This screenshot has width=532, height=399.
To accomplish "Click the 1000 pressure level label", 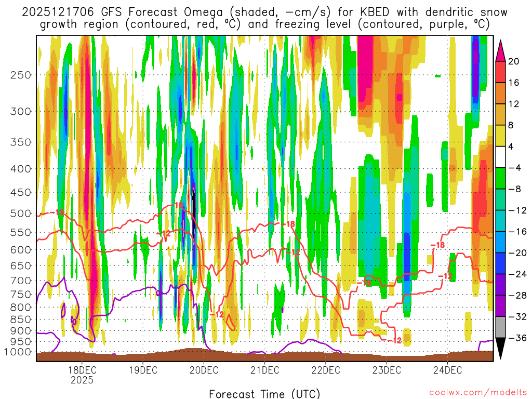I will coord(18,352).
